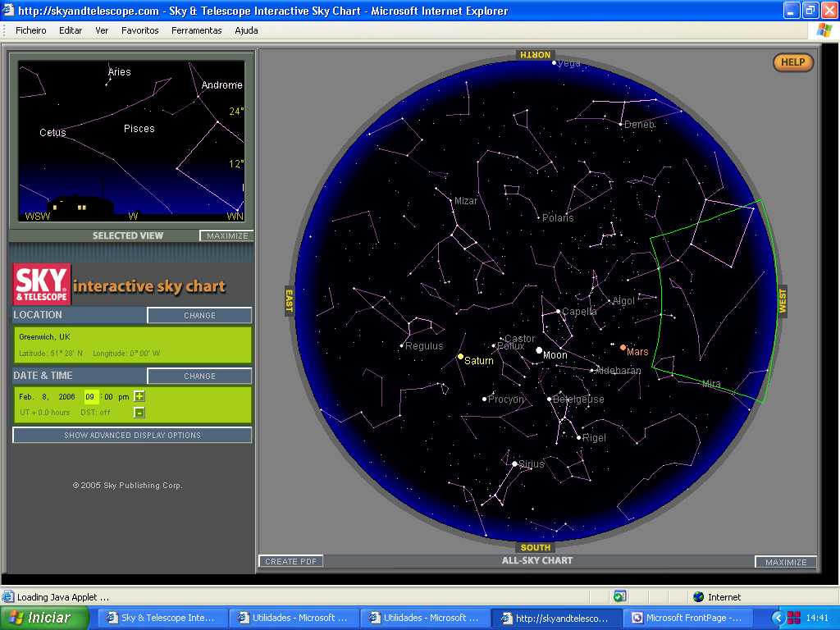
Task: Select the star Betelgeuse on chart
Action: (x=549, y=399)
